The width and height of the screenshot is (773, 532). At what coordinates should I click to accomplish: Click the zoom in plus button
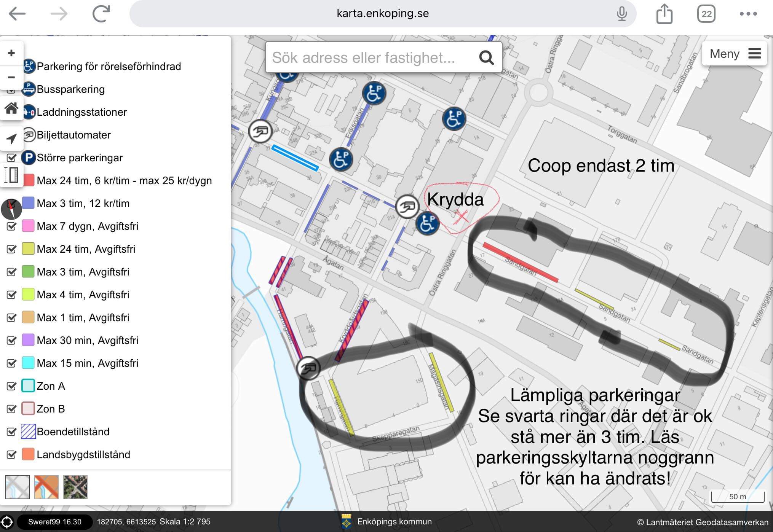11,53
